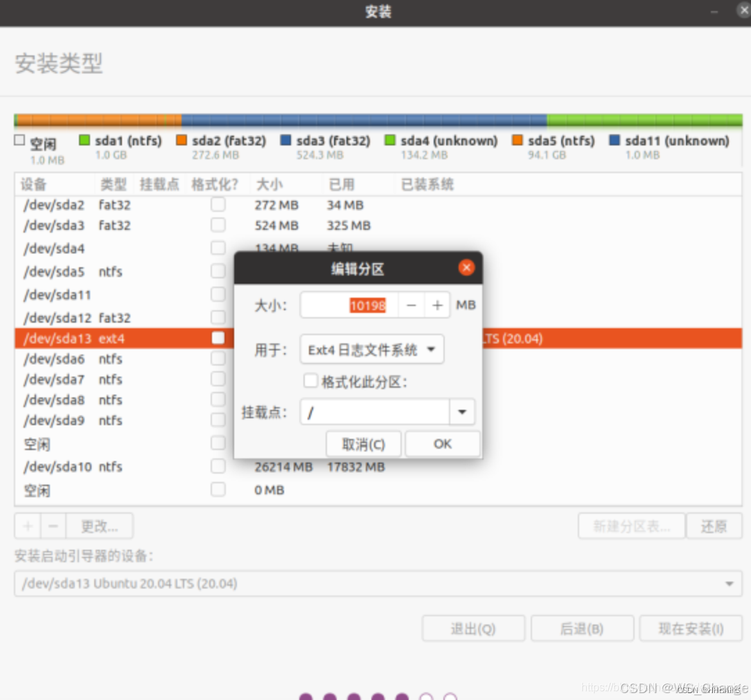
Task: Toggle format checkbox for /dev/sda12
Action: tap(218, 317)
